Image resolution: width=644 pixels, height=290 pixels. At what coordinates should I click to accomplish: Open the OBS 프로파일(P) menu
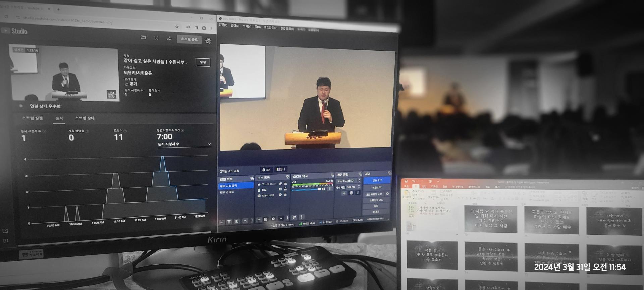point(270,28)
